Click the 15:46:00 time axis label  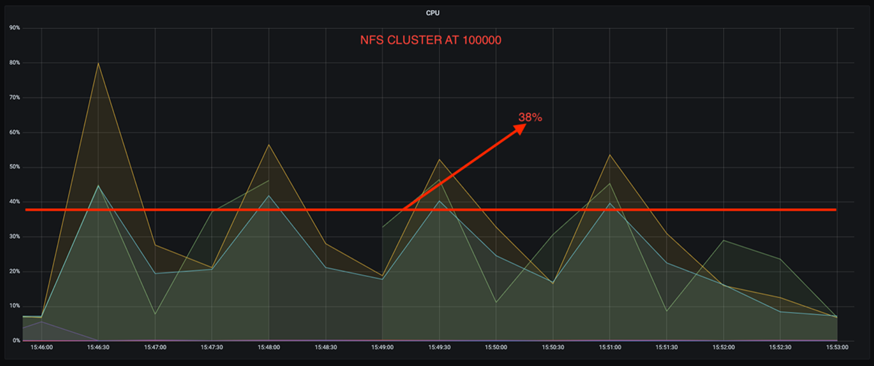tap(41, 347)
